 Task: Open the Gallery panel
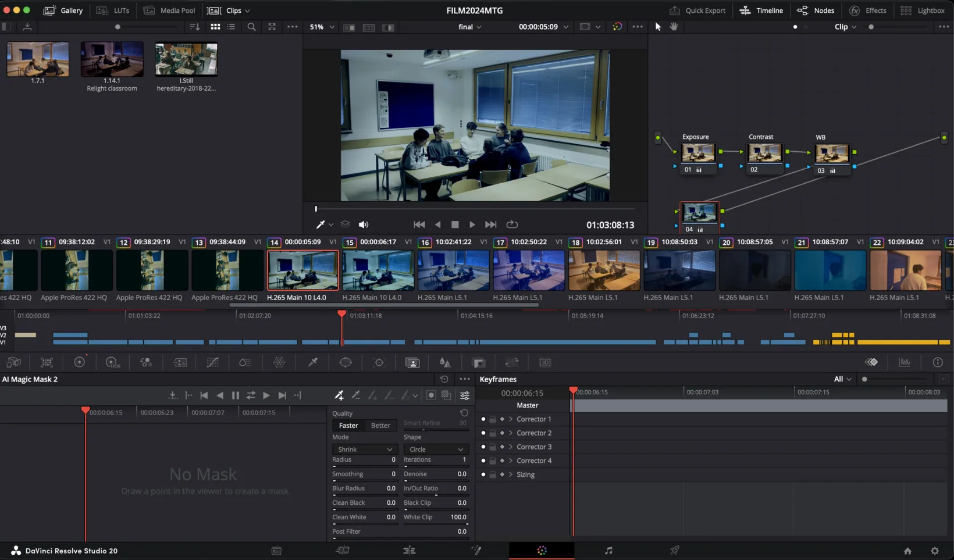pos(63,10)
